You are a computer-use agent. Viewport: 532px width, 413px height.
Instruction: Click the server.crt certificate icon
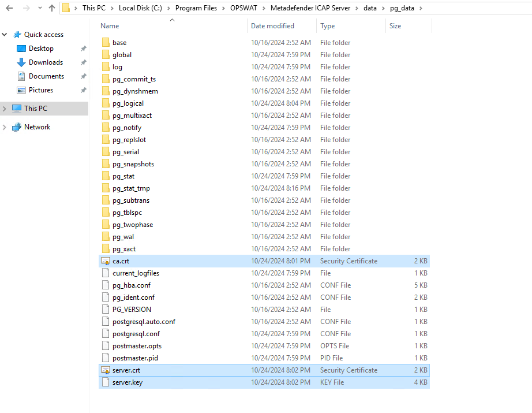(106, 370)
